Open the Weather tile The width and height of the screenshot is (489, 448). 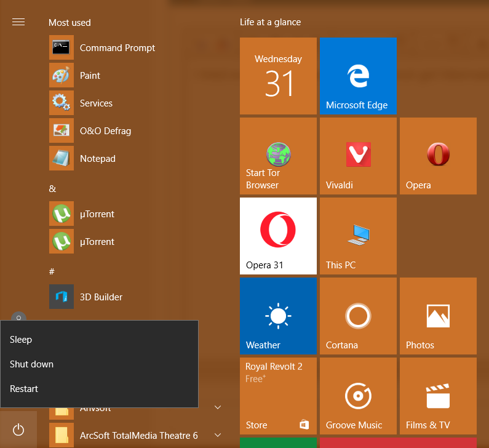(x=278, y=316)
